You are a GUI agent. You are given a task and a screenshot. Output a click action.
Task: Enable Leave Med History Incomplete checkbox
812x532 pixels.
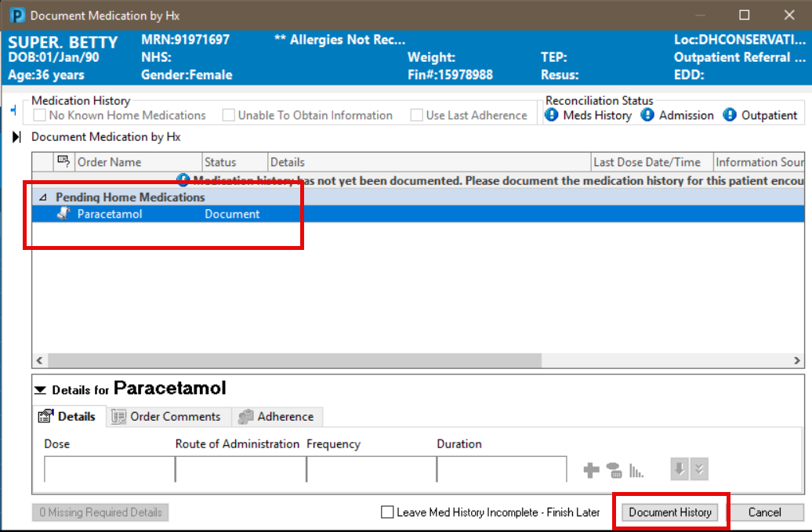coord(387,512)
